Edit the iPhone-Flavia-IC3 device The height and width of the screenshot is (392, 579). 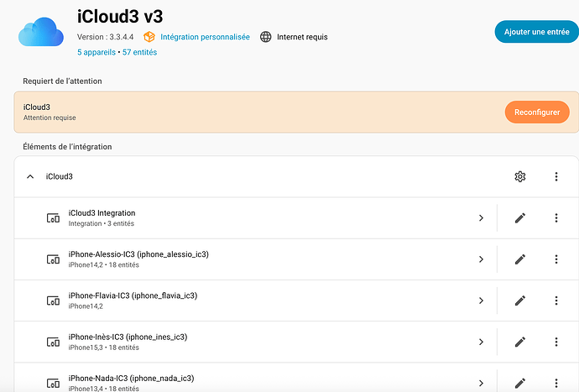click(x=520, y=301)
